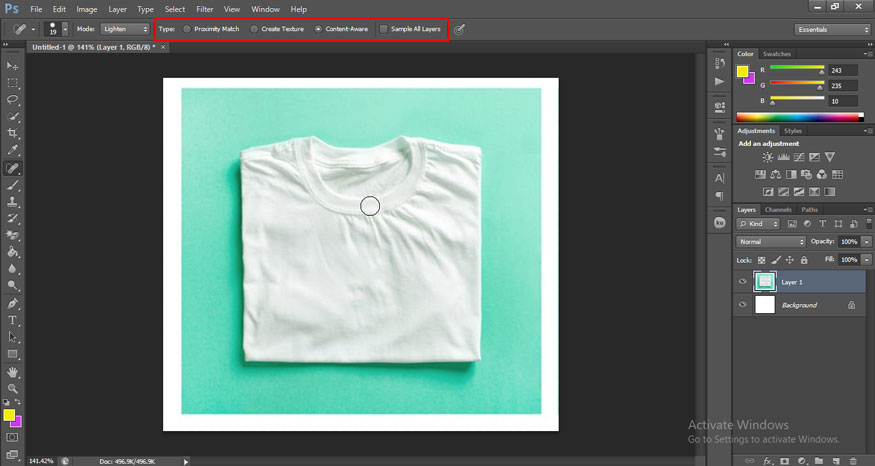Viewport: 875px width, 466px height.
Task: Add a Curves adjustment
Action: tap(799, 157)
